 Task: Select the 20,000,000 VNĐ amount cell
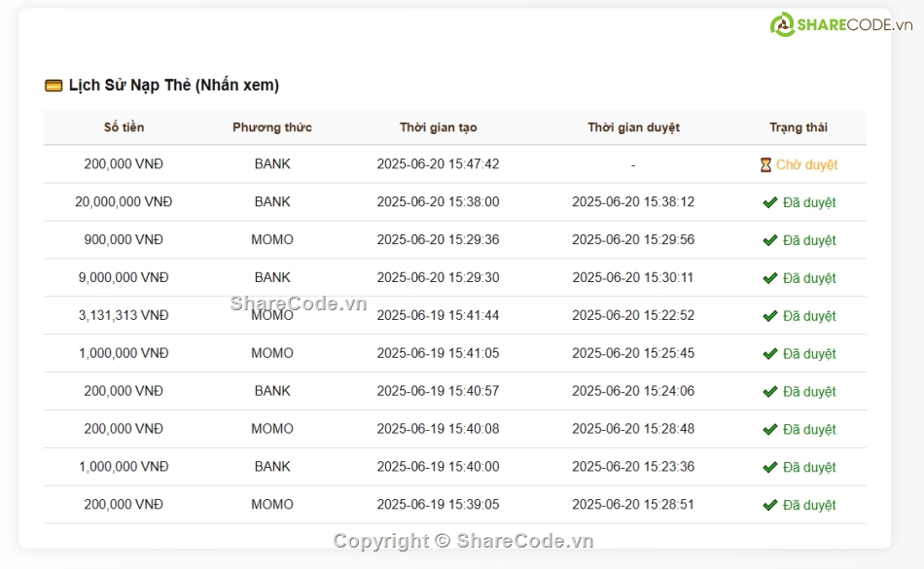[x=124, y=202]
